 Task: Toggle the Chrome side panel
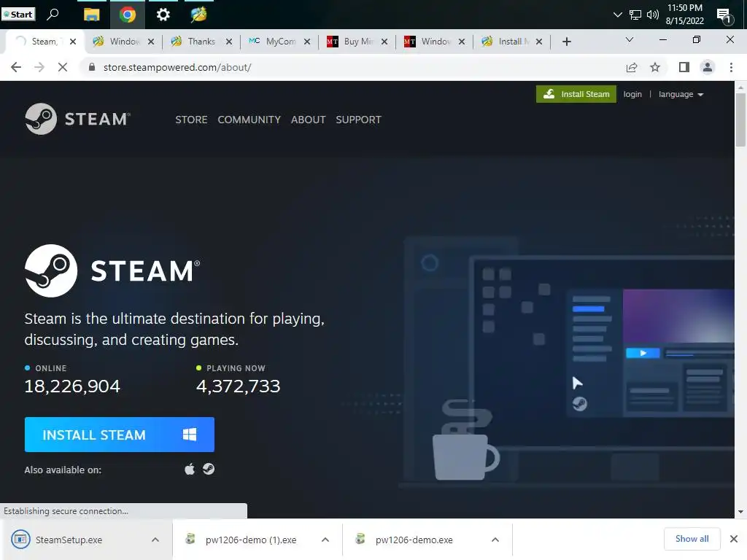(684, 67)
